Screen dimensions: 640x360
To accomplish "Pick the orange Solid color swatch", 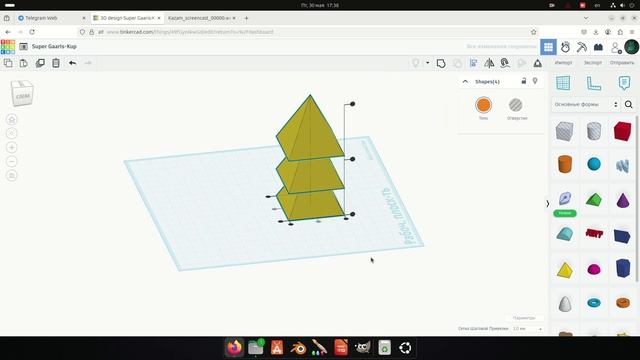I will pyautogui.click(x=483, y=105).
